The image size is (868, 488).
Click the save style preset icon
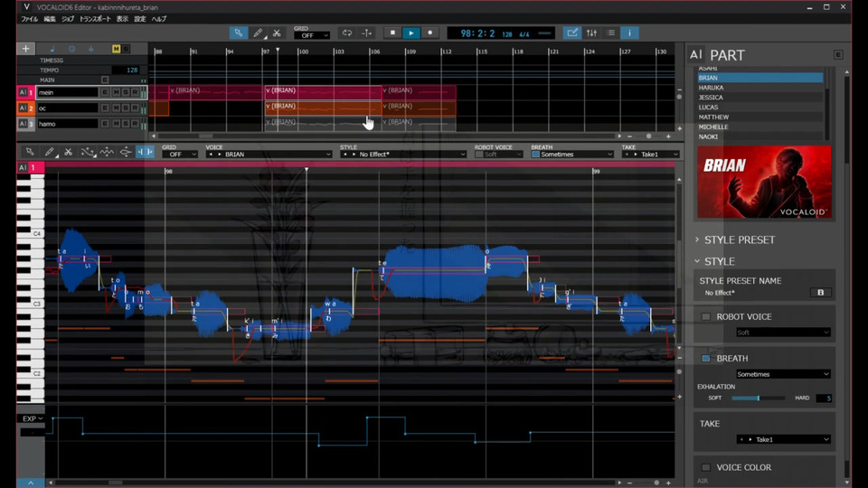(x=821, y=293)
